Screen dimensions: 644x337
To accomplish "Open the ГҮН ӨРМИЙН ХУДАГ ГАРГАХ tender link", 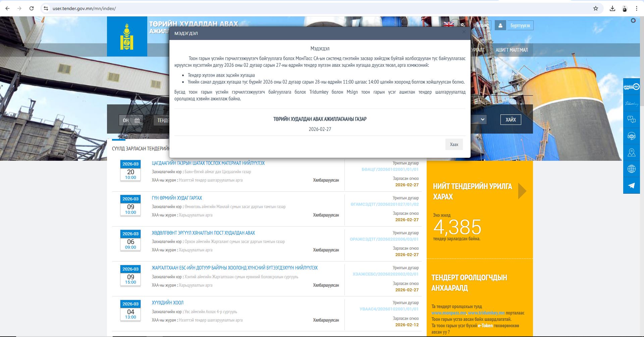I will 177,198.
